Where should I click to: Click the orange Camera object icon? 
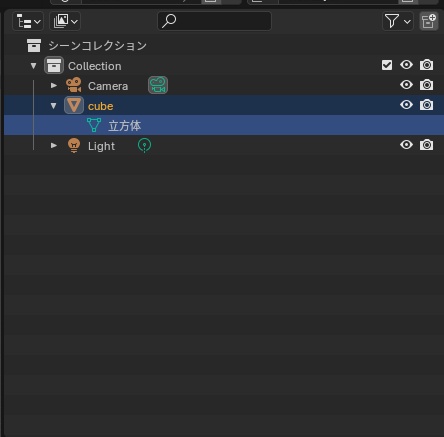click(x=74, y=85)
